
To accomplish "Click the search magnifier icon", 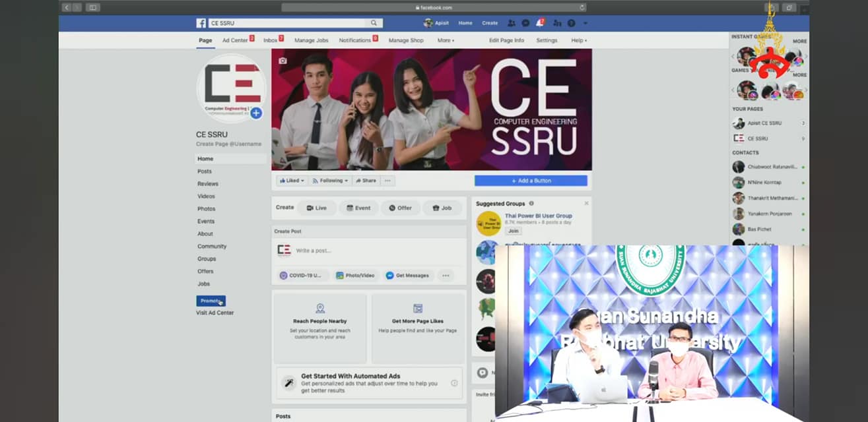I will pos(374,23).
